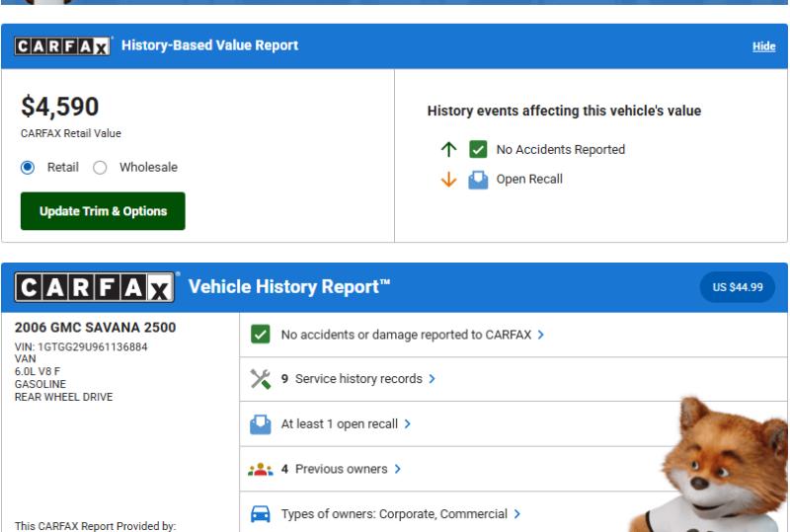
Task: Click the car icon for owner types
Action: click(x=261, y=514)
